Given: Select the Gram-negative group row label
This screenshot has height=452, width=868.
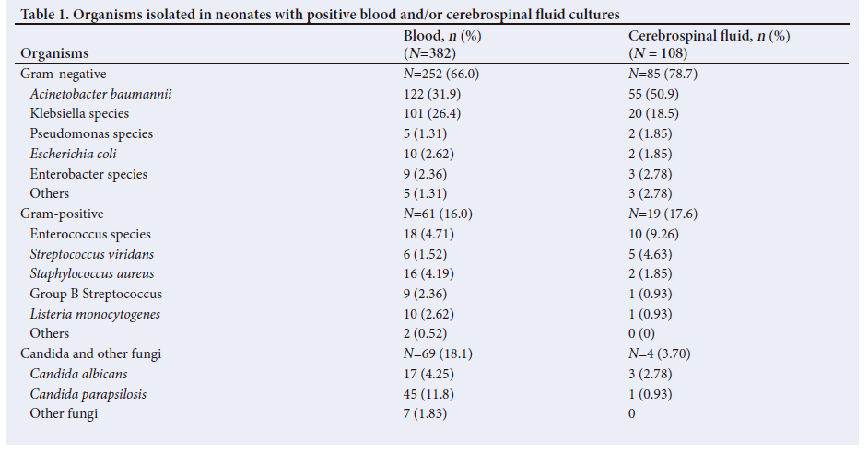Looking at the screenshot, I should coord(59,74).
